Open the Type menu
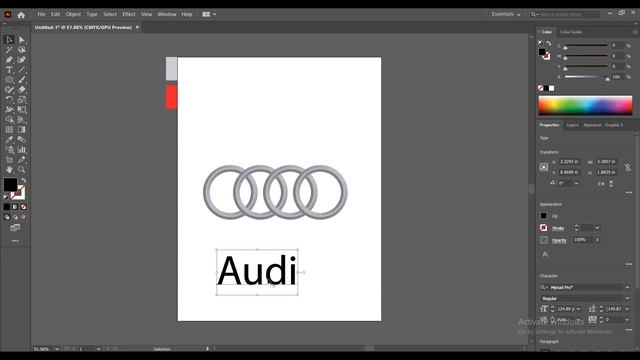 coord(92,14)
